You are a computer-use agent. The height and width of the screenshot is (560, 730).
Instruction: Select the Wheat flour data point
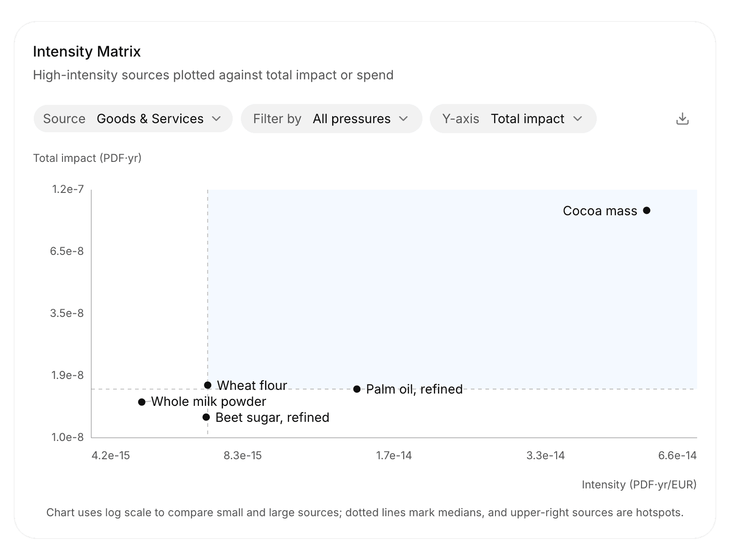click(208, 385)
